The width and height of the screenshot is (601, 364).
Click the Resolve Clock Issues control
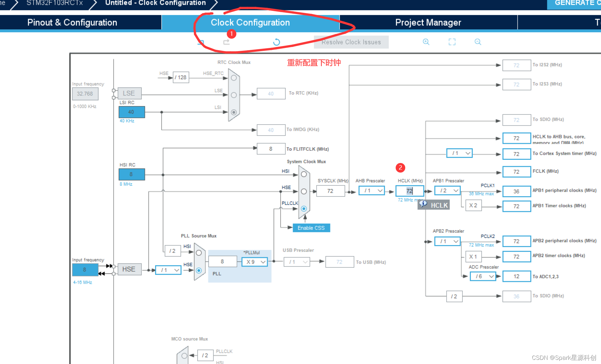tap(351, 42)
